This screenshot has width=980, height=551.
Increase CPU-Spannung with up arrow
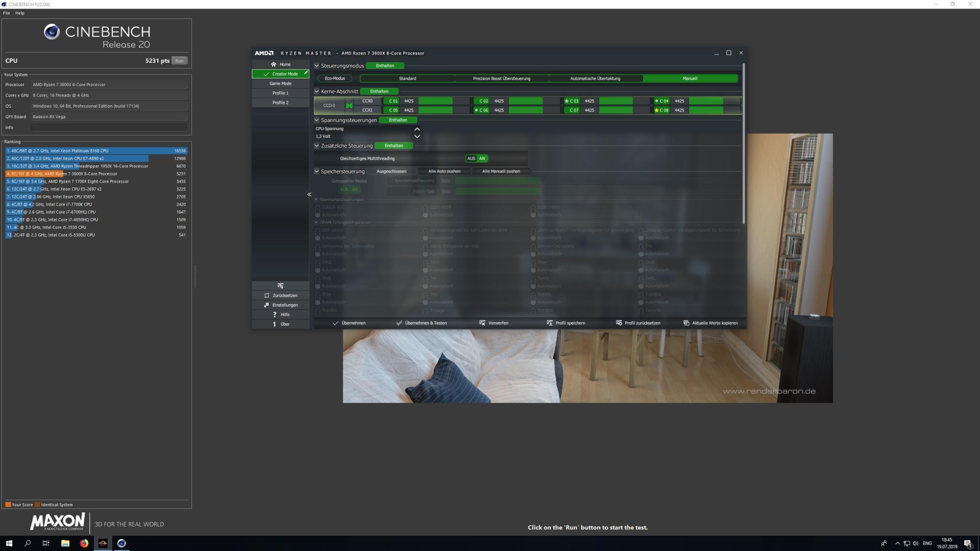click(x=417, y=129)
